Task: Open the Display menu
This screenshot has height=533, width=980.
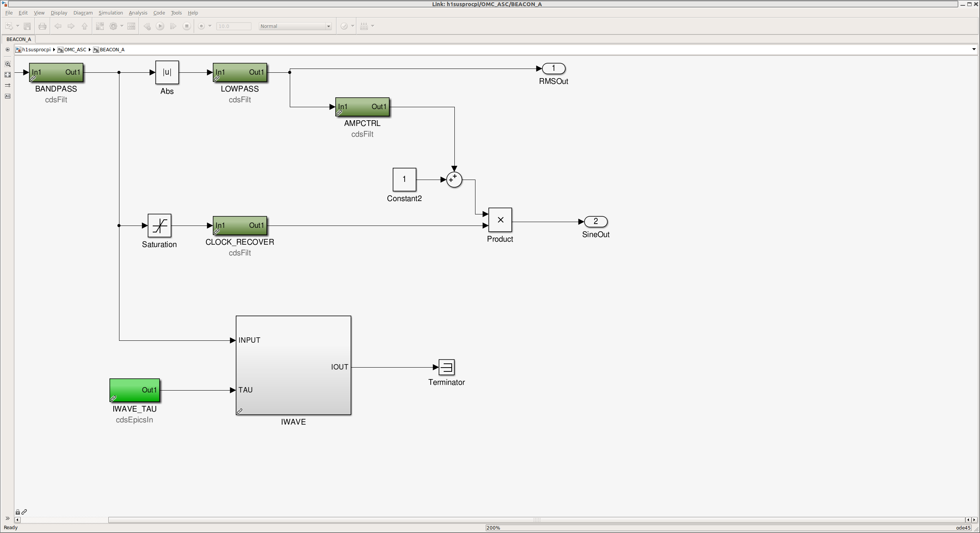Action: 59,13
